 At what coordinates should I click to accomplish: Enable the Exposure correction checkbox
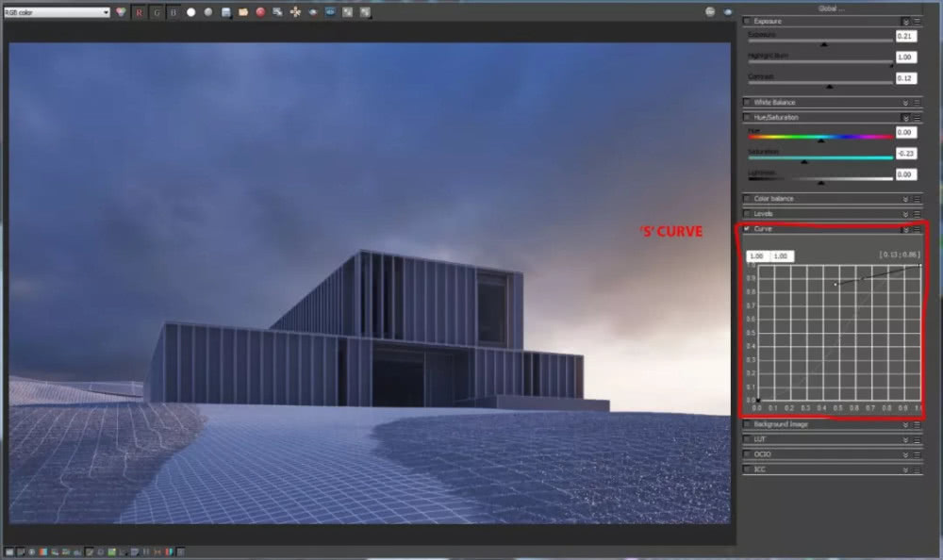pyautogui.click(x=748, y=21)
